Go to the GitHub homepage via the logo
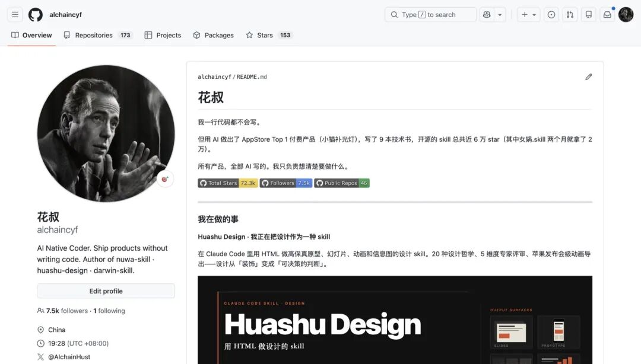The image size is (641, 364). pyautogui.click(x=36, y=15)
